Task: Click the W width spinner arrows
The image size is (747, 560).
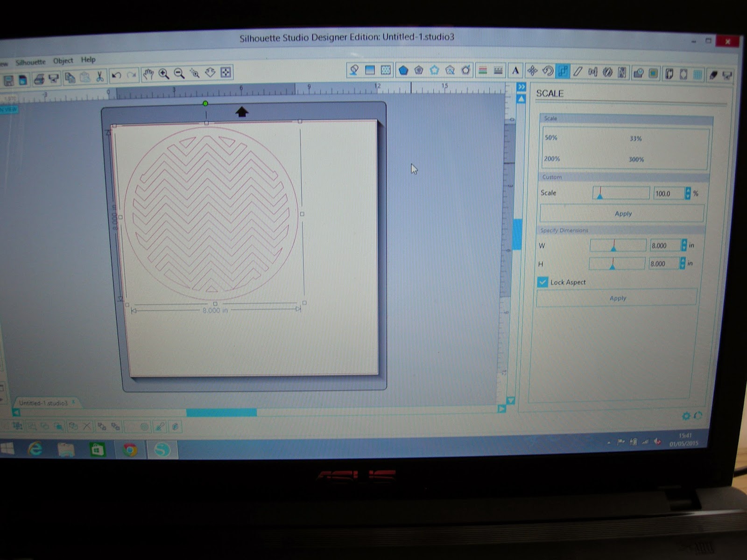Action: pos(684,245)
